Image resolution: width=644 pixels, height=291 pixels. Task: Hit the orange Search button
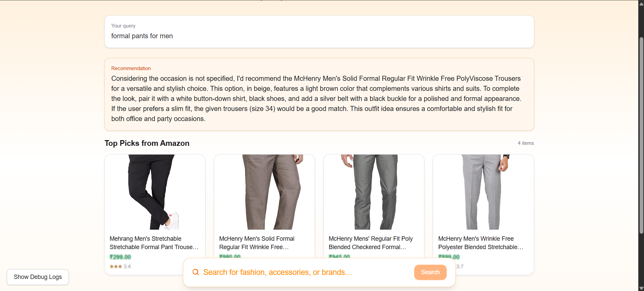click(430, 272)
